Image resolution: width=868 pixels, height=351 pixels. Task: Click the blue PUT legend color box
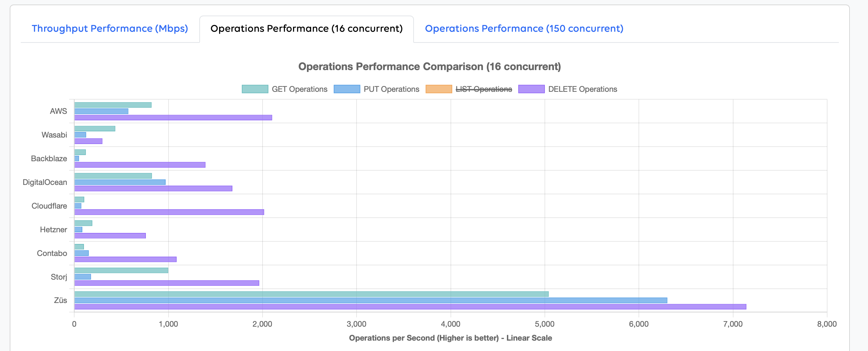coord(347,89)
